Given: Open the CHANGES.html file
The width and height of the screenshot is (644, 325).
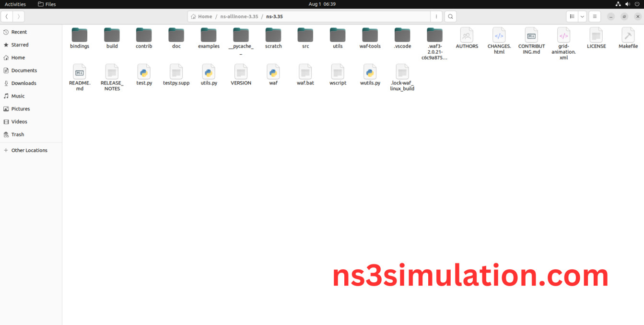Looking at the screenshot, I should click(499, 36).
